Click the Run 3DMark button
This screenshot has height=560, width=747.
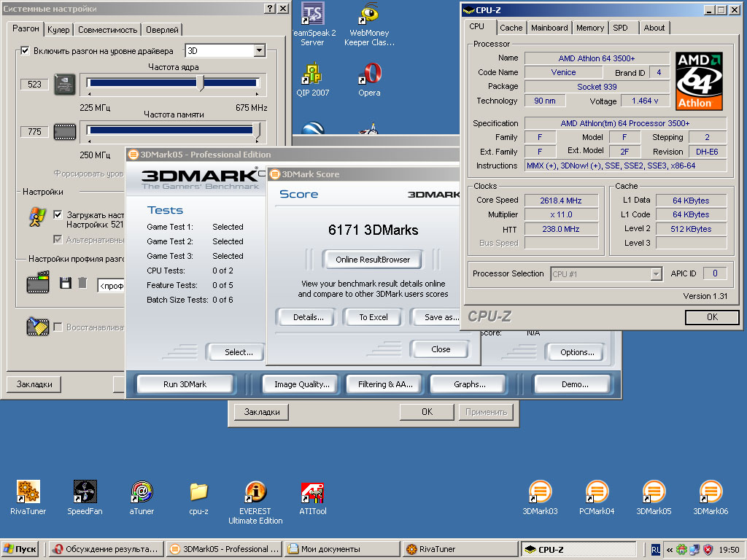[x=185, y=384]
